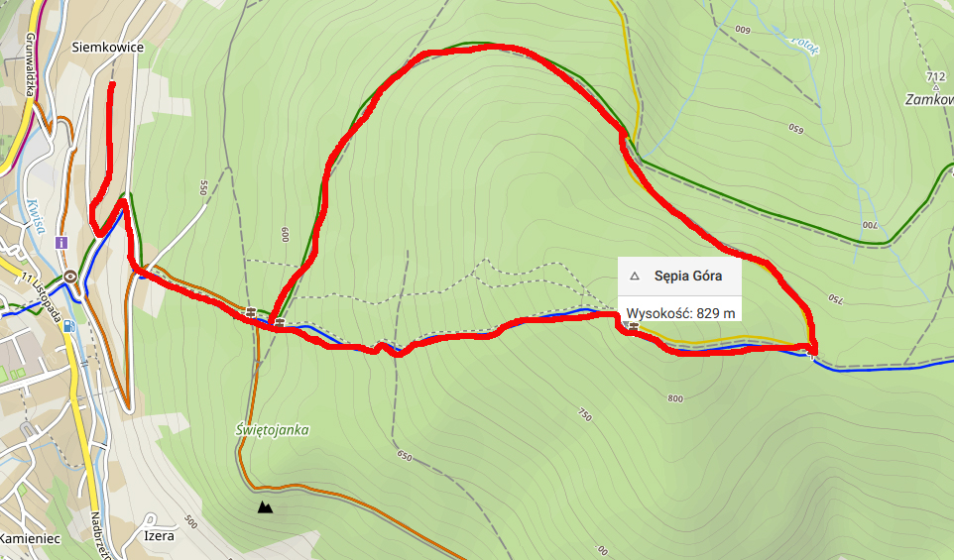Select the Wysokość: 829 m elevation text
The width and height of the screenshot is (954, 560).
coord(680,314)
